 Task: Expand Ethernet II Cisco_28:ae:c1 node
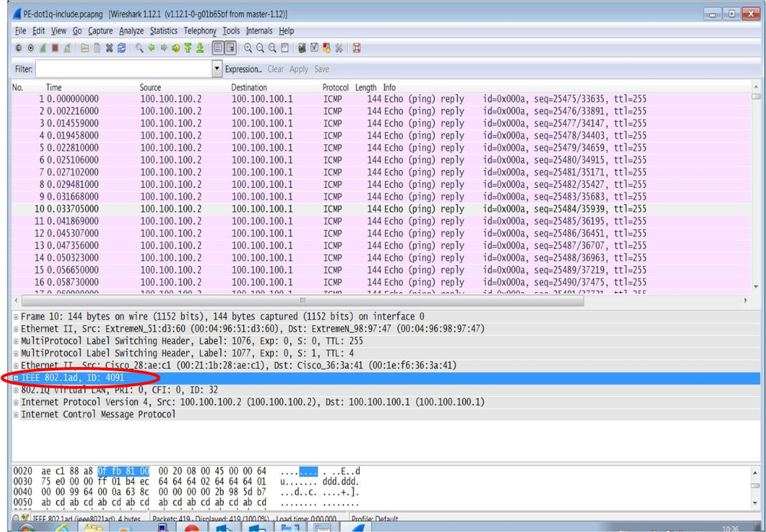coord(16,366)
